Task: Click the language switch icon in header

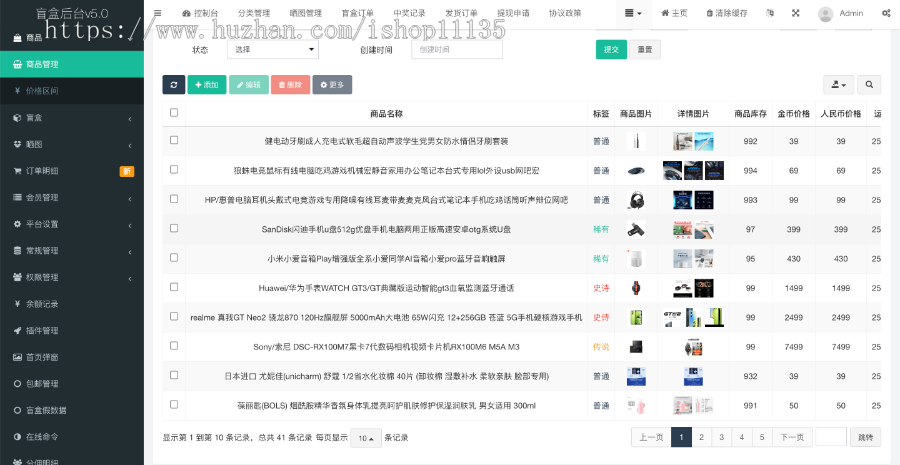Action: pos(770,13)
